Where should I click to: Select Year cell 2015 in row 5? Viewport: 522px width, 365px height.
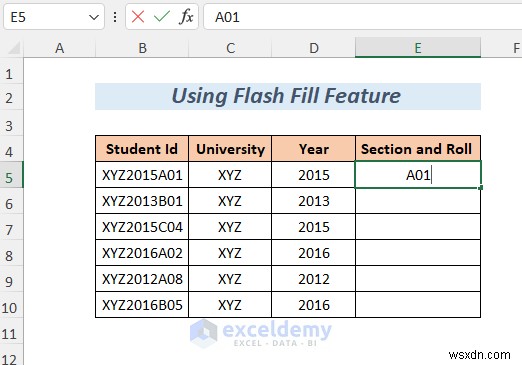(x=314, y=175)
